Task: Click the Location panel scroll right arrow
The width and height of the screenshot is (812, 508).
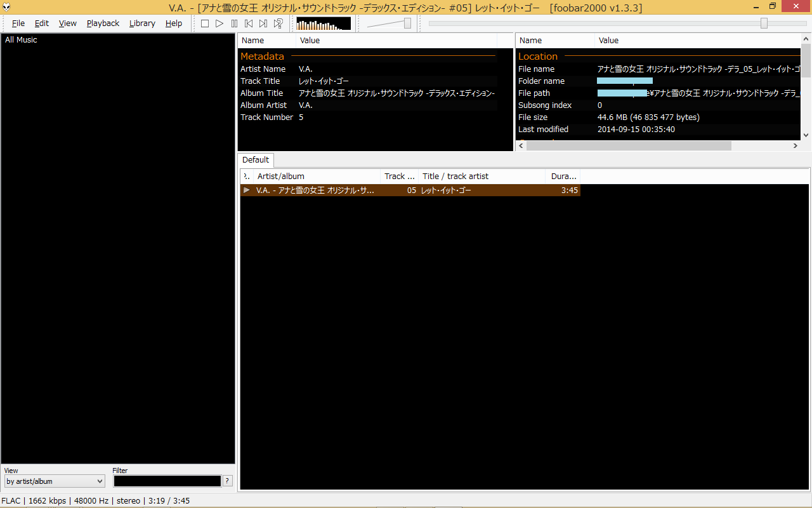Action: tap(796, 146)
